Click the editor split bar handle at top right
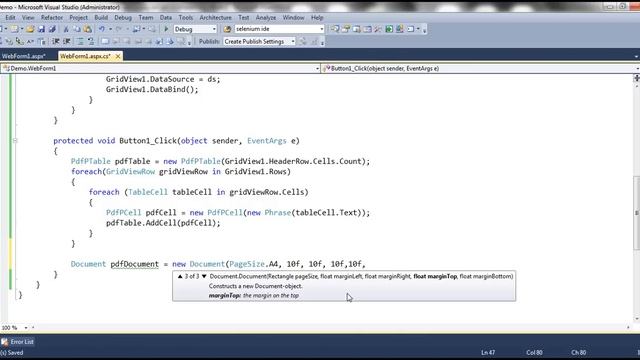The image size is (640, 360). 636,78
